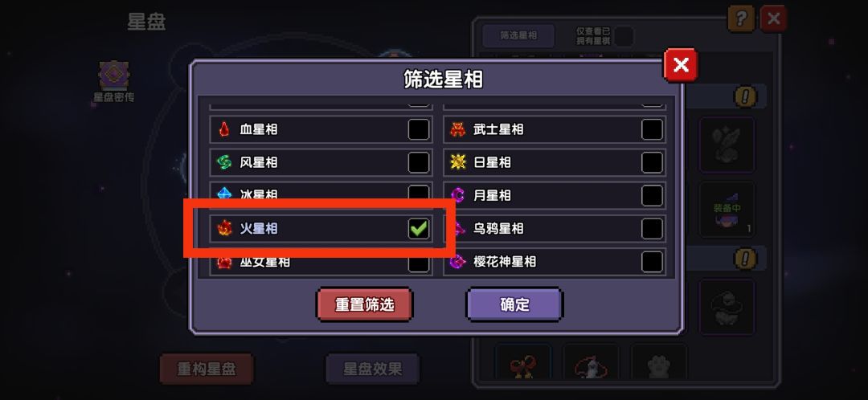Screen dimensions: 868x400
Task: Enable the 血星相 checkbox
Action: coord(419,129)
